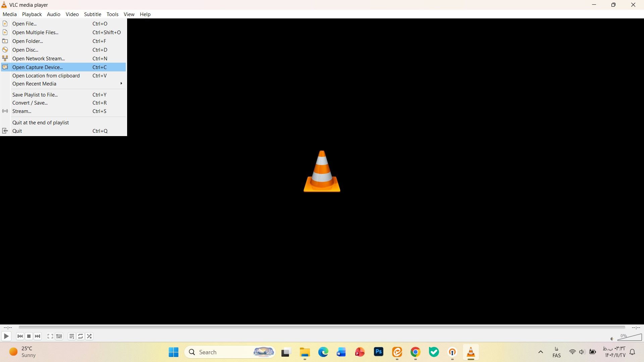This screenshot has width=644, height=362.
Task: Select the Next media icon
Action: (38, 336)
